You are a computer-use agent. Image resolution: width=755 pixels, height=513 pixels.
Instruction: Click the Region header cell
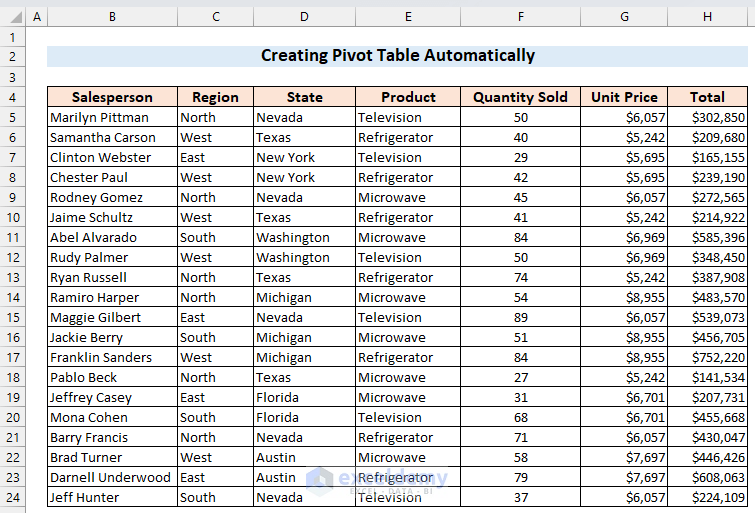point(215,97)
